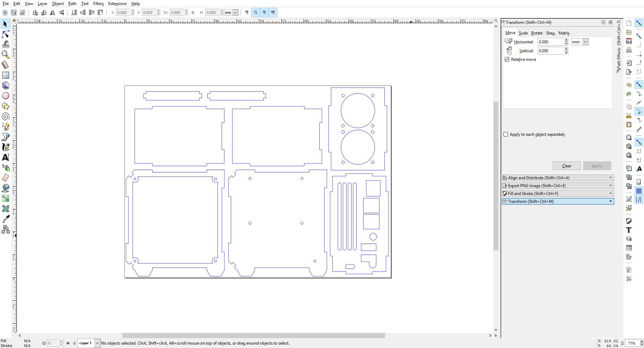Click the horizontal canvas scrollbar
The height and width of the screenshot is (348, 644).
tap(254, 336)
